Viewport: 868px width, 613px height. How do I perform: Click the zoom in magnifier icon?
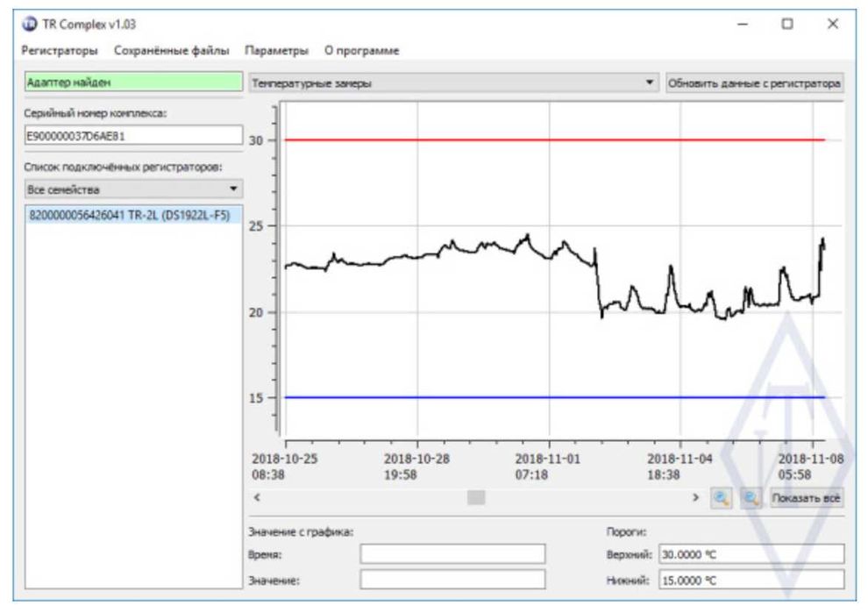point(722,498)
